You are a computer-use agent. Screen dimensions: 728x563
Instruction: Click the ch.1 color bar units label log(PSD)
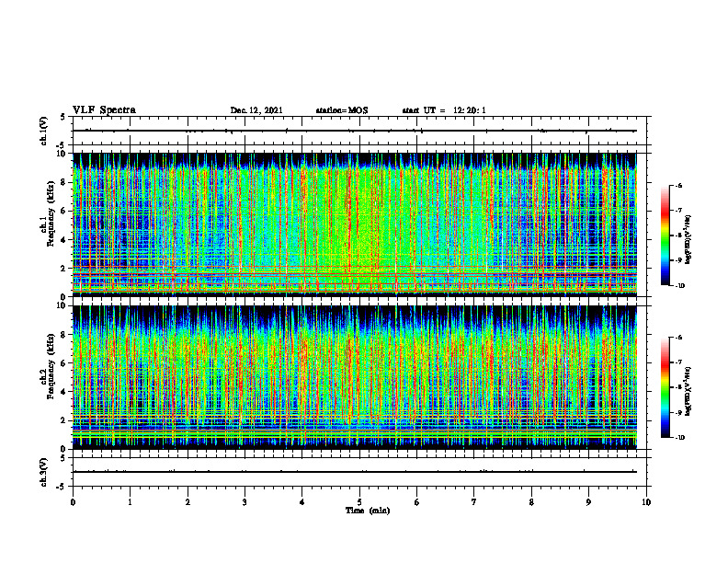pyautogui.click(x=688, y=240)
